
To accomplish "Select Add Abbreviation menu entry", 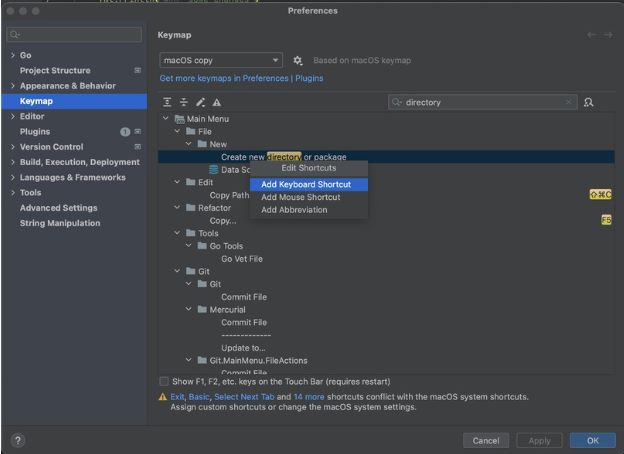I will pyautogui.click(x=295, y=210).
